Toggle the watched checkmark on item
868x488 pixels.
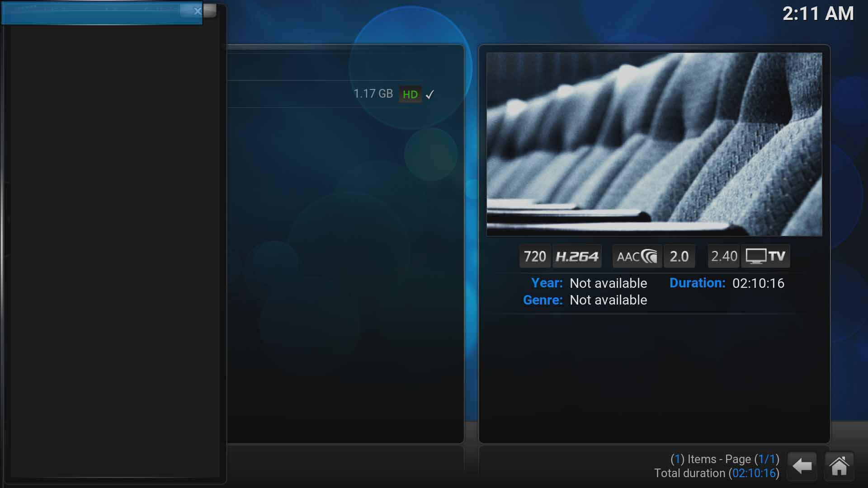[430, 94]
